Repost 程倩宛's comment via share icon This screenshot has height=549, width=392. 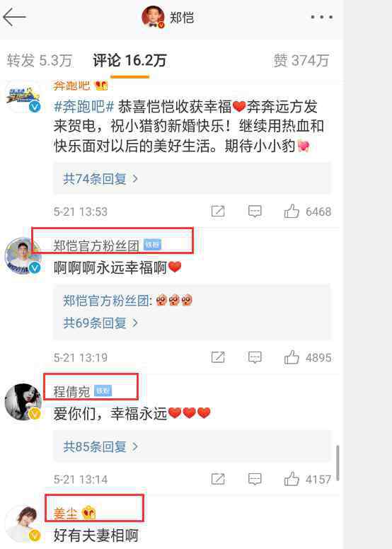[x=218, y=479]
